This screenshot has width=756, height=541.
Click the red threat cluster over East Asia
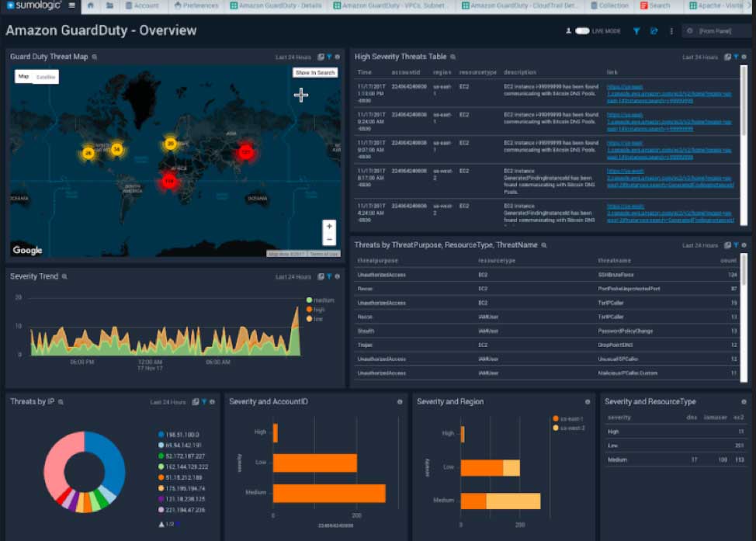tap(246, 152)
